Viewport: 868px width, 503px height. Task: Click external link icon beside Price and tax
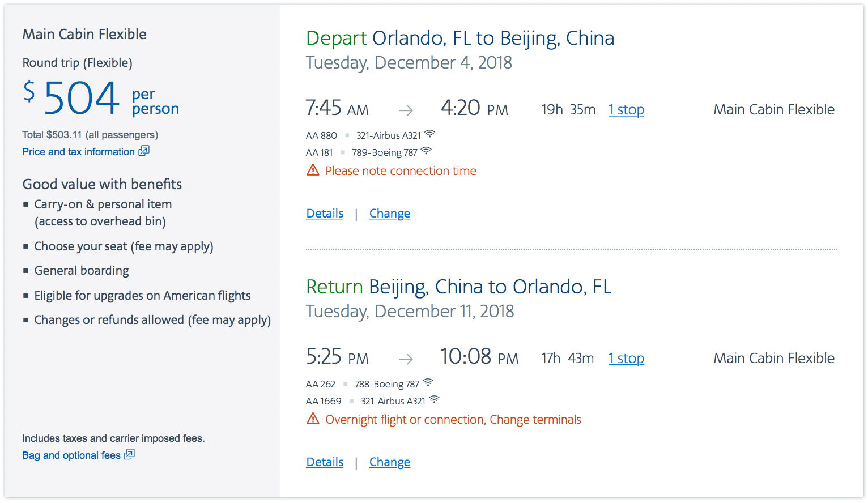144,151
